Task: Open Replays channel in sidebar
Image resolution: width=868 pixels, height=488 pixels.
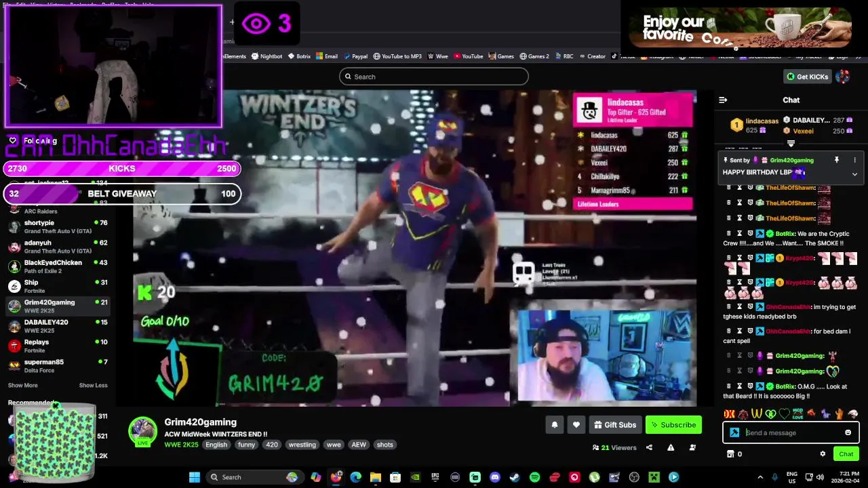Action: pos(58,346)
